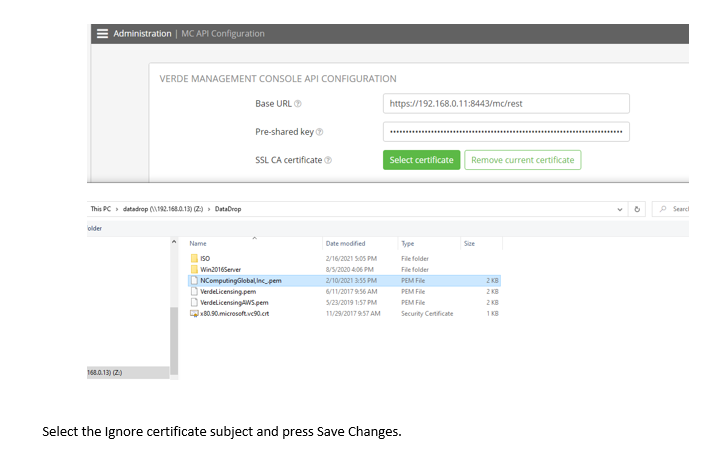Select the VerdeLicensingAWS.pem file
702x462 pixels.
click(234, 302)
